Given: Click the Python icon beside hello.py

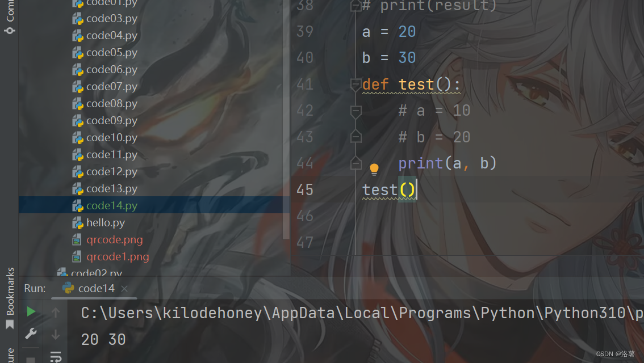Looking at the screenshot, I should pyautogui.click(x=78, y=223).
